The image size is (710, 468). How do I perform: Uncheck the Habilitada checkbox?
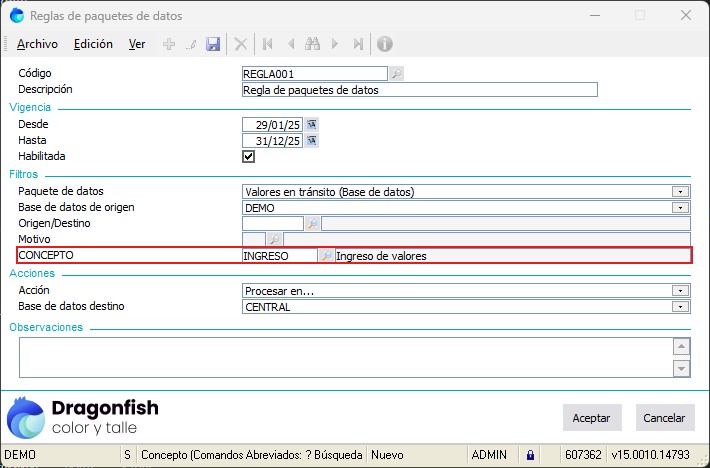tap(248, 157)
